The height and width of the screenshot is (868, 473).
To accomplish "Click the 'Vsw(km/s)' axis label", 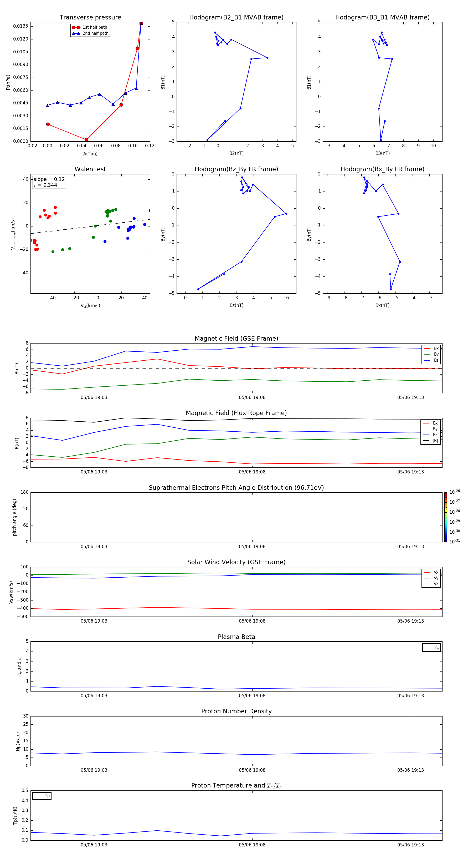I will (x=11, y=592).
